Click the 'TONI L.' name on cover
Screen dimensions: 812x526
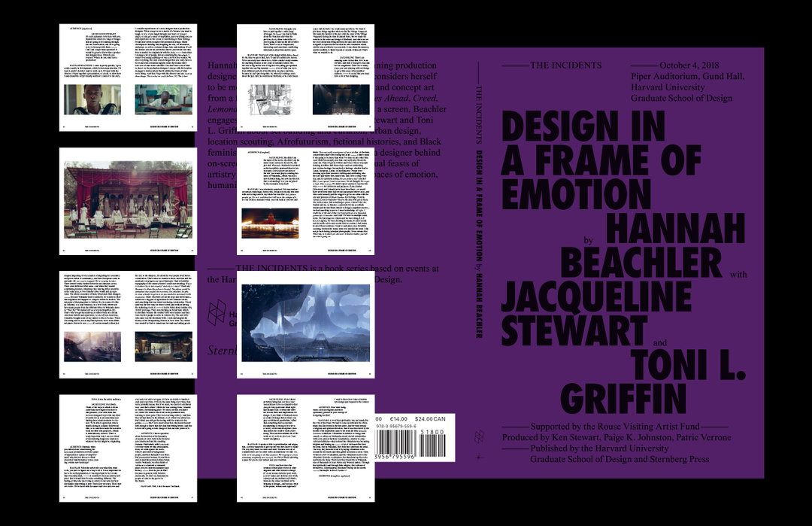[x=688, y=364]
